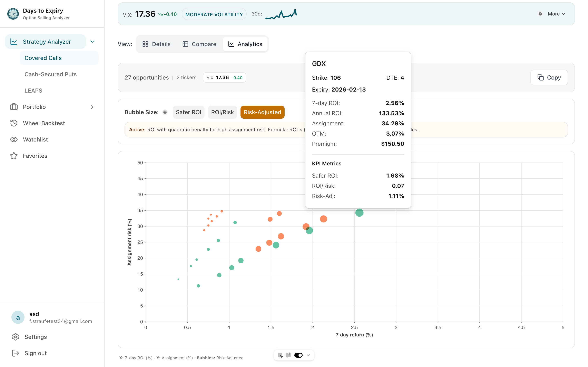Switch to the Compare view tab

tap(199, 44)
